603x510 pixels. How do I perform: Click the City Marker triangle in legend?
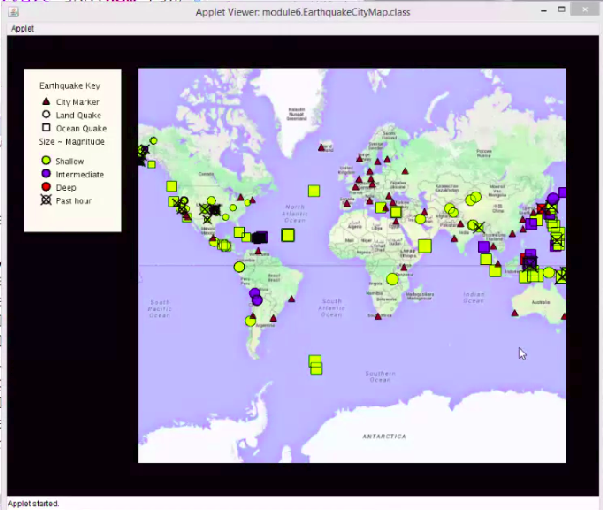[x=45, y=102]
